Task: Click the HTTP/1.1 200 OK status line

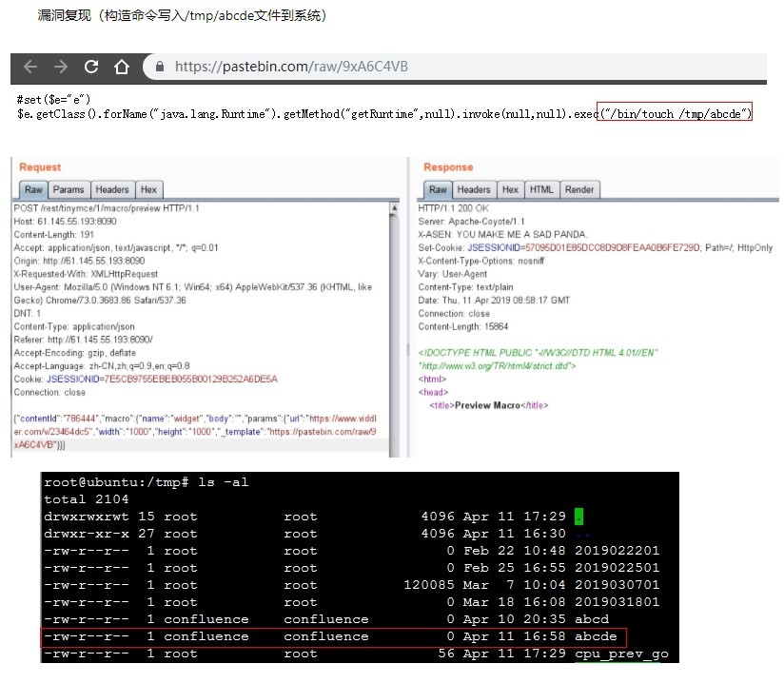Action: coord(454,208)
